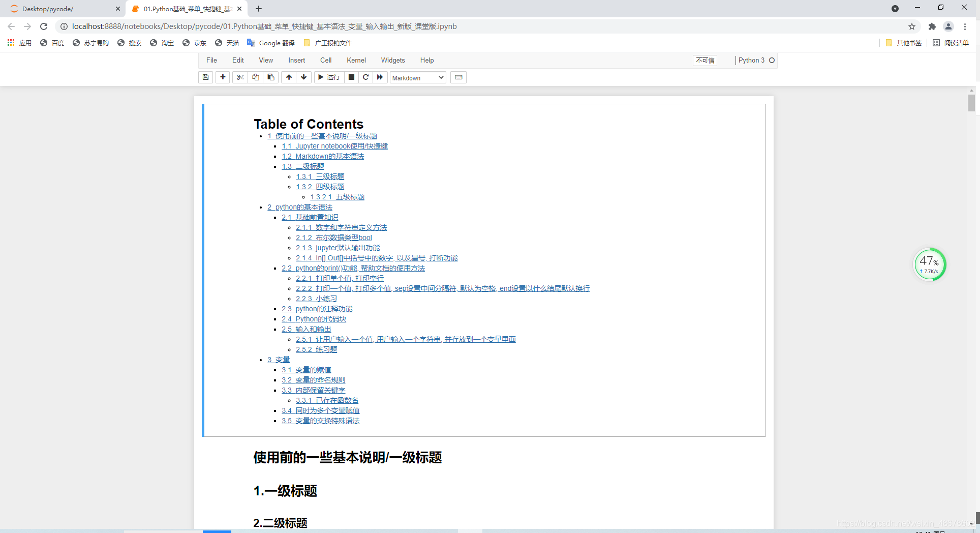Open the link 2.1.2 布尔数据类型bool

pos(334,238)
